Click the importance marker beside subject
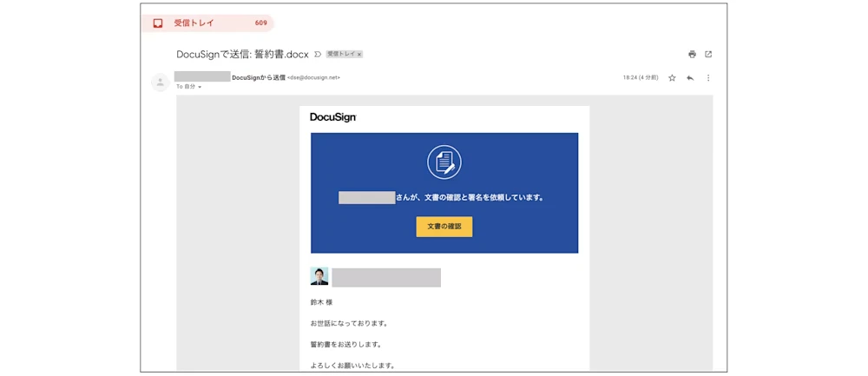Image resolution: width=868 pixels, height=376 pixels. click(x=318, y=54)
